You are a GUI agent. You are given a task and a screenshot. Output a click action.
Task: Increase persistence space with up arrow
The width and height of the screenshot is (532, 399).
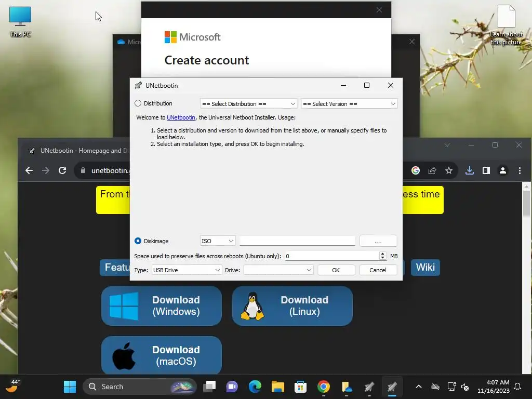point(383,254)
